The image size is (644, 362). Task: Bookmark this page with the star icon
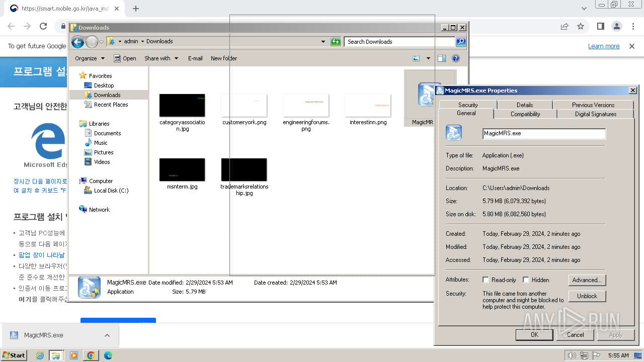point(581,26)
